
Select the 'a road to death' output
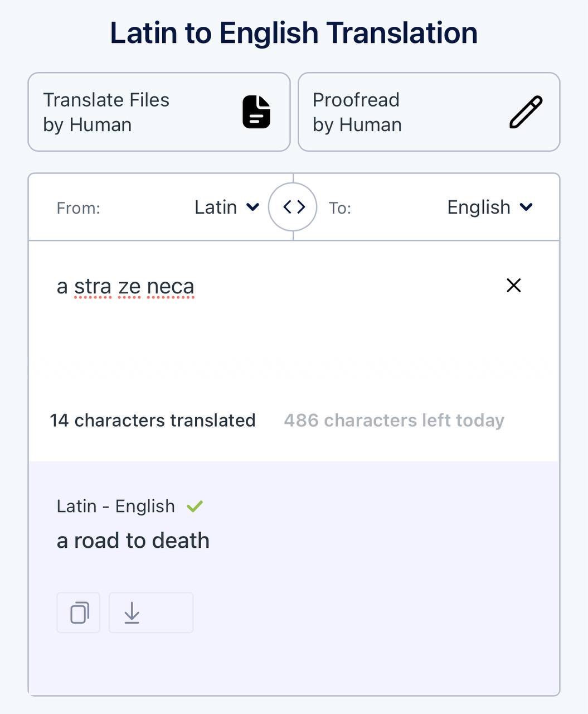click(133, 541)
